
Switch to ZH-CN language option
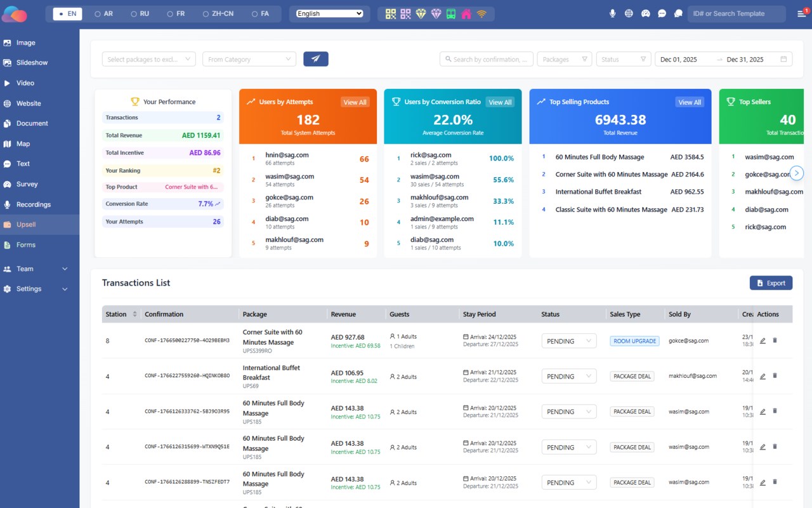point(219,13)
